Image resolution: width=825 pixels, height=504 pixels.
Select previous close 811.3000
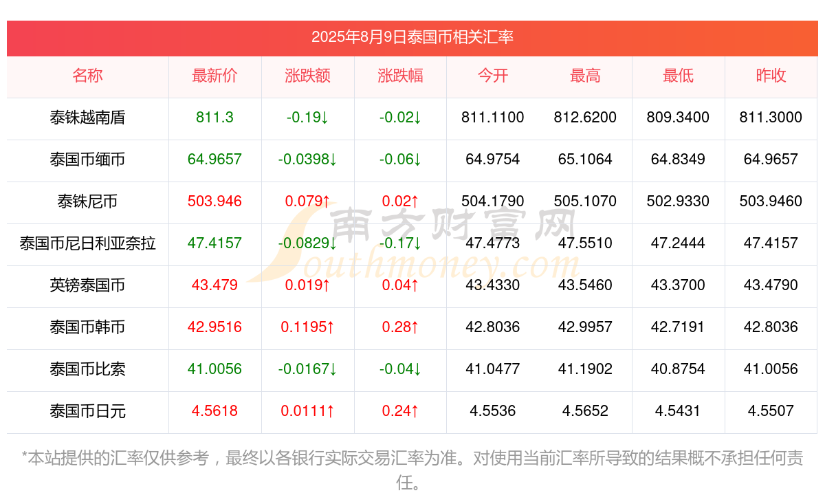point(771,118)
